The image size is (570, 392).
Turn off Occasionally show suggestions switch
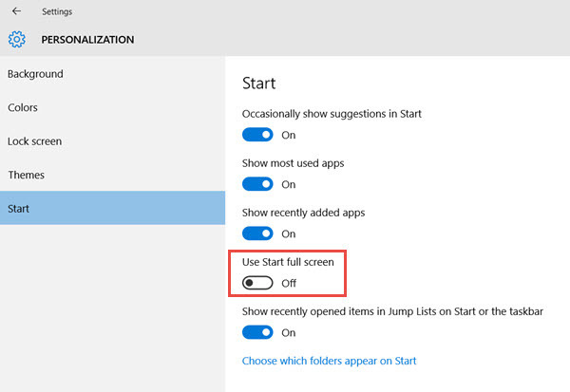click(x=257, y=135)
